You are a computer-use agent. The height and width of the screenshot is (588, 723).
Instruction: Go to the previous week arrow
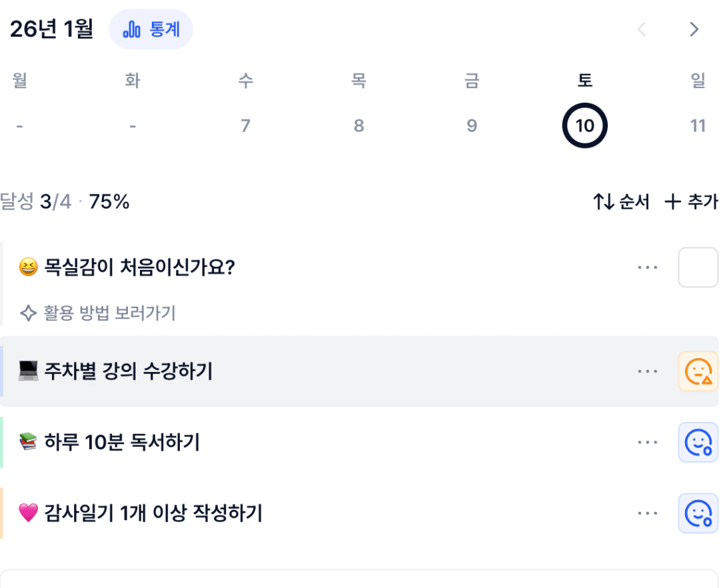point(642,29)
